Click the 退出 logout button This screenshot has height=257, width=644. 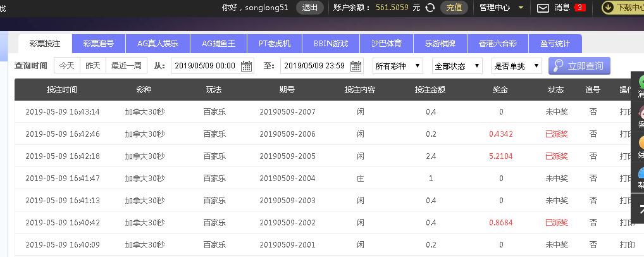coord(310,8)
